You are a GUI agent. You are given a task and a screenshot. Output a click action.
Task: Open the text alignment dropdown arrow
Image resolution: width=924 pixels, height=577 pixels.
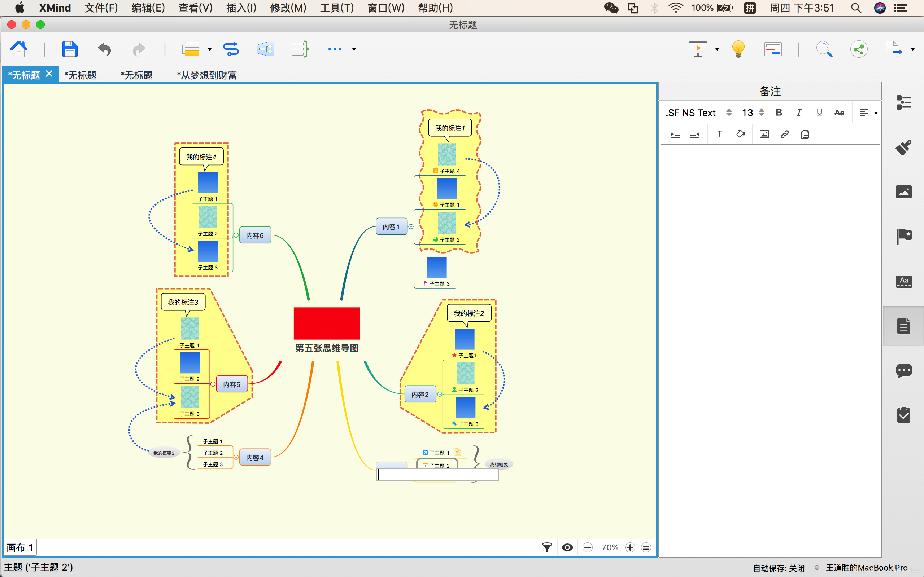tap(876, 113)
